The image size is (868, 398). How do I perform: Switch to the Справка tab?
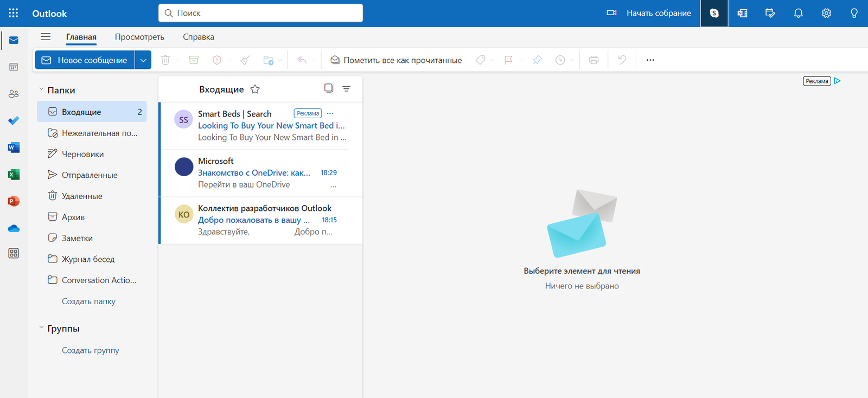pos(199,37)
